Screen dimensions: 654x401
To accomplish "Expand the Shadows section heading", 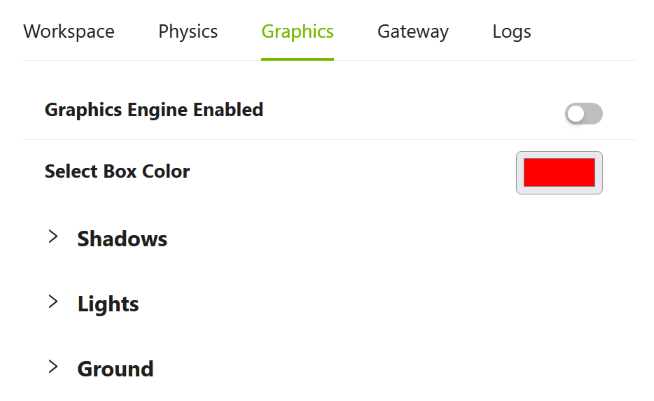I will [122, 239].
